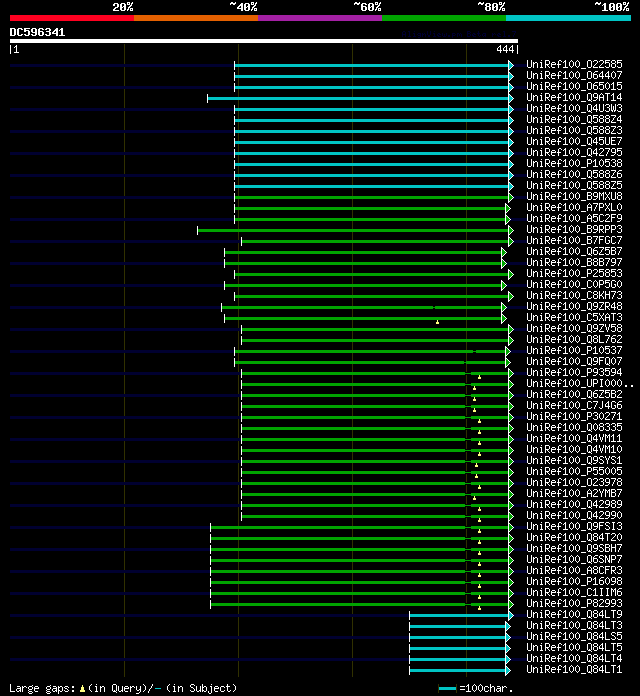Click the cyan ~100% legend segment
640x696 pixels.
[569, 18]
